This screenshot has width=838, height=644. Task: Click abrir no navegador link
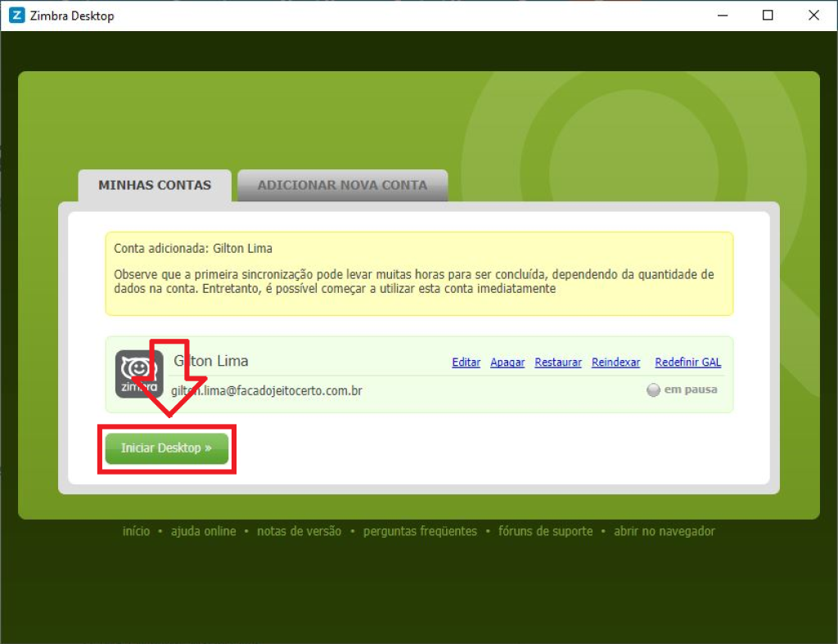(x=665, y=531)
